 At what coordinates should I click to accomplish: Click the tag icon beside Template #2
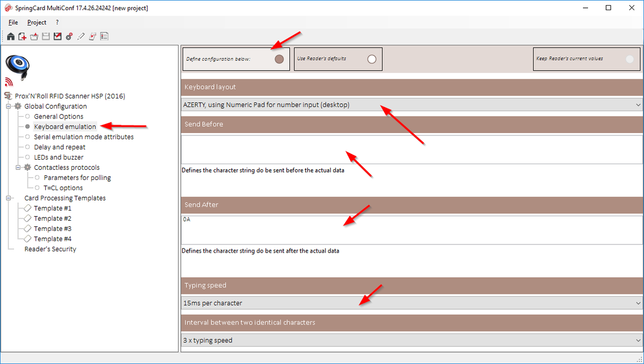click(x=28, y=219)
